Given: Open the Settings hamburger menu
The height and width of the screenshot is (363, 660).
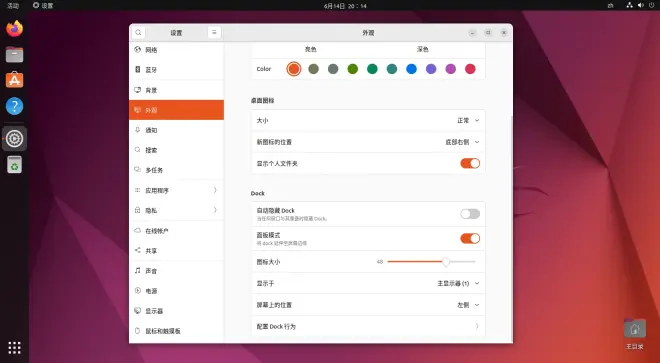Looking at the screenshot, I should pyautogui.click(x=214, y=32).
